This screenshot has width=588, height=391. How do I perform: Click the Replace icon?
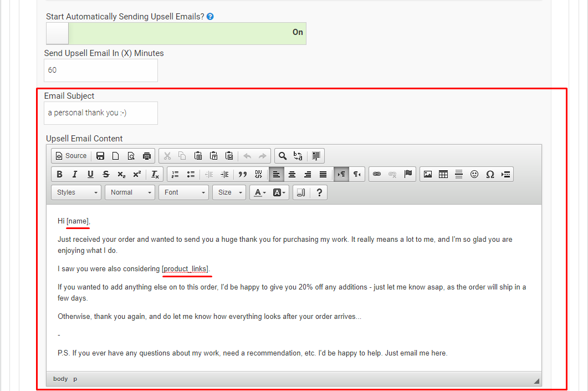tap(298, 156)
